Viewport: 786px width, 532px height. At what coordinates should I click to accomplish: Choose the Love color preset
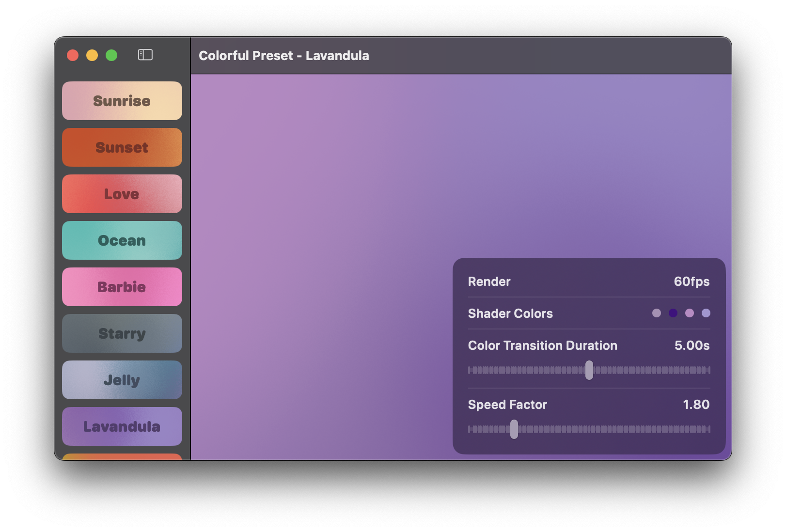coord(122,194)
